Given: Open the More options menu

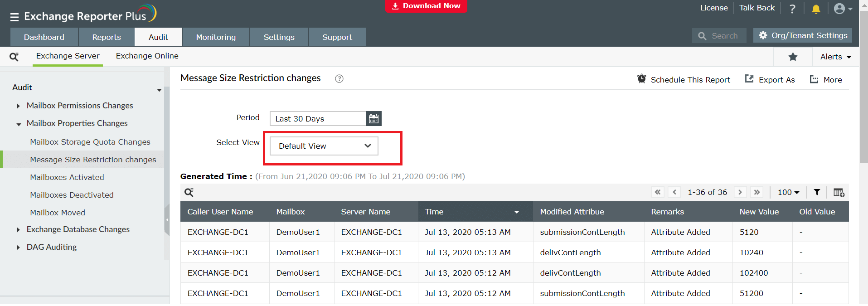Looking at the screenshot, I should [826, 79].
